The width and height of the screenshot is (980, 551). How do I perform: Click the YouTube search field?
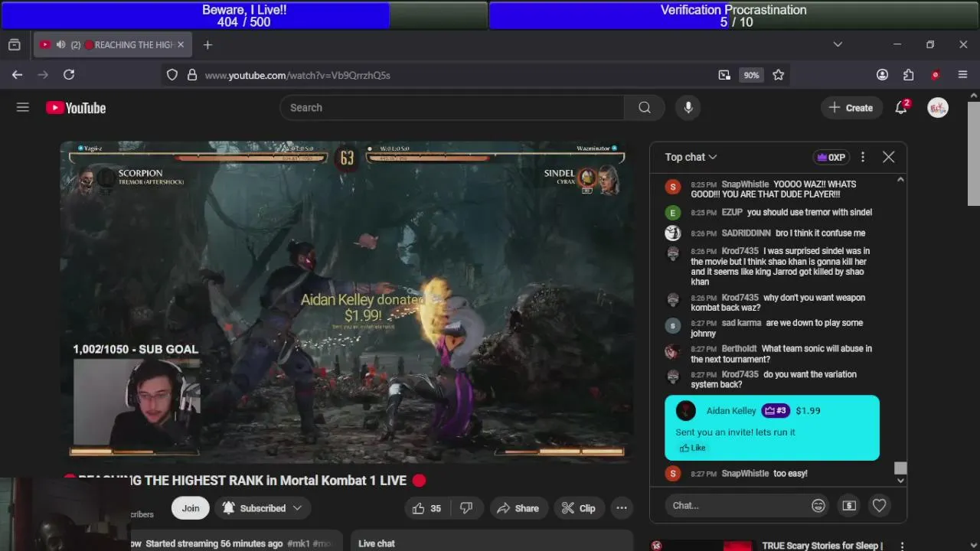452,108
